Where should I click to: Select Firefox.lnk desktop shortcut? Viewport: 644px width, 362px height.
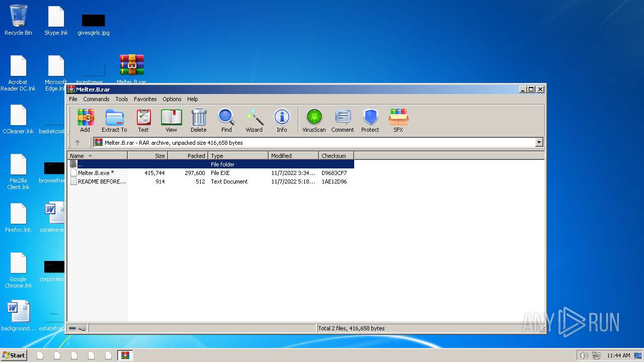tap(18, 218)
